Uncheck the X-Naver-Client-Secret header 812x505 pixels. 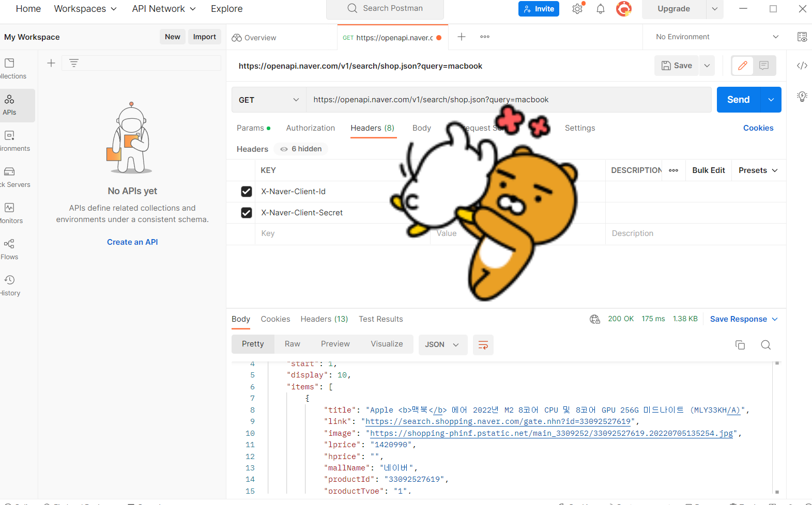(x=247, y=213)
